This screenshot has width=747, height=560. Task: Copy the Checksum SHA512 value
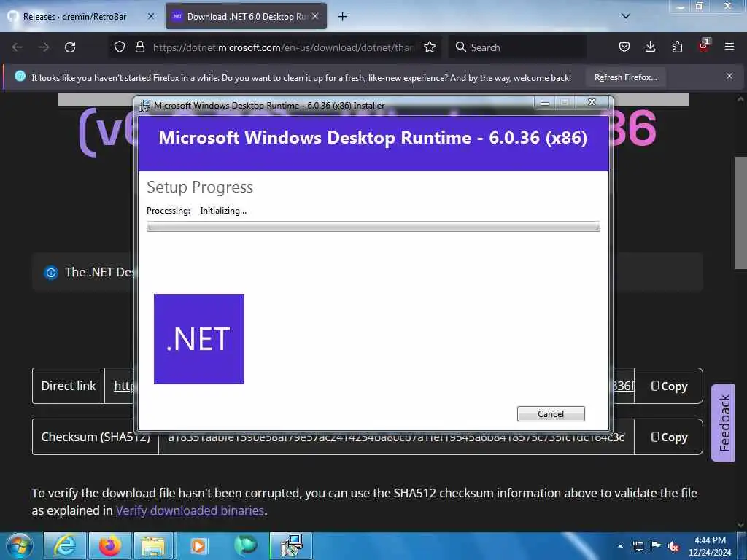pos(669,437)
